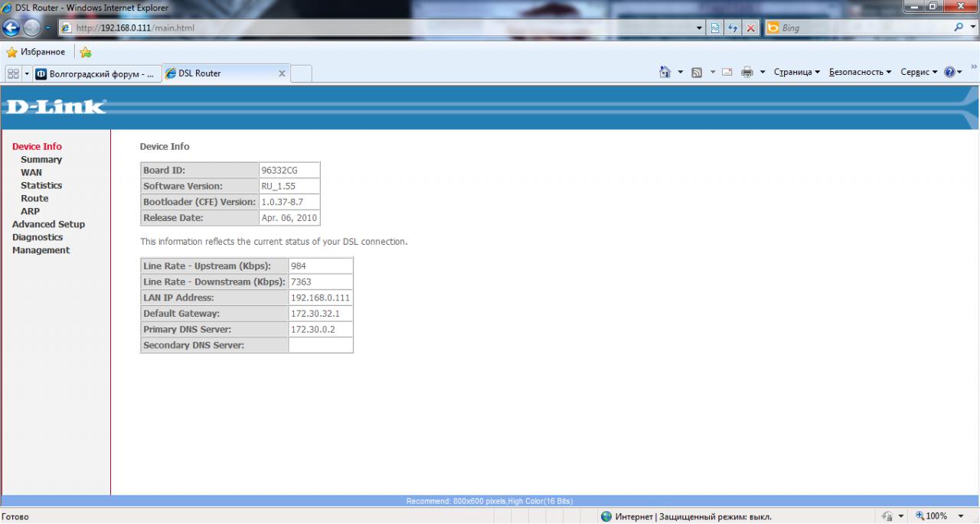Click the Read Mail envelope icon

pyautogui.click(x=727, y=72)
